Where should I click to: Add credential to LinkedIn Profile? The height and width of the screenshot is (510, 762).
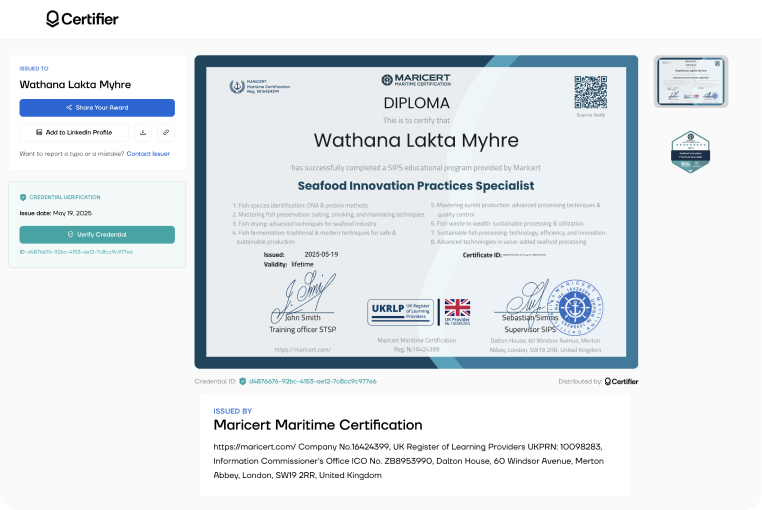74,132
